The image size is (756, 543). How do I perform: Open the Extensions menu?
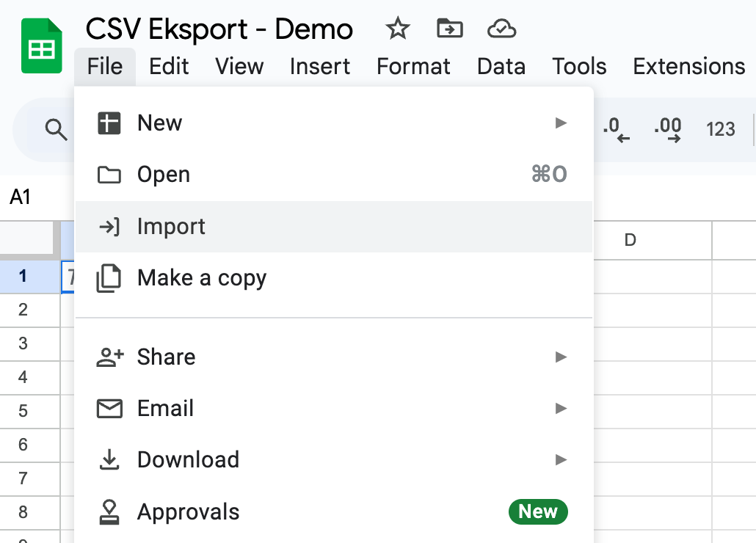pos(689,67)
